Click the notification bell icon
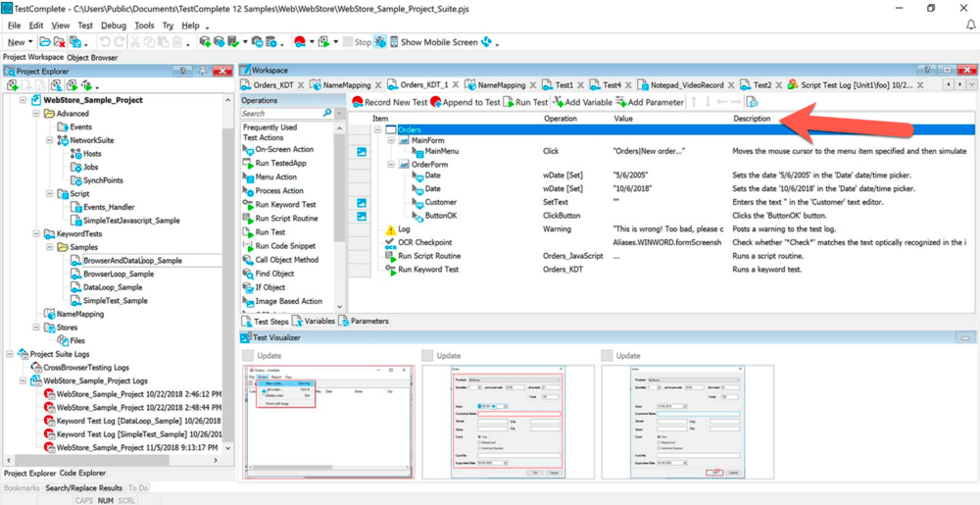This screenshot has width=980, height=505. click(971, 25)
